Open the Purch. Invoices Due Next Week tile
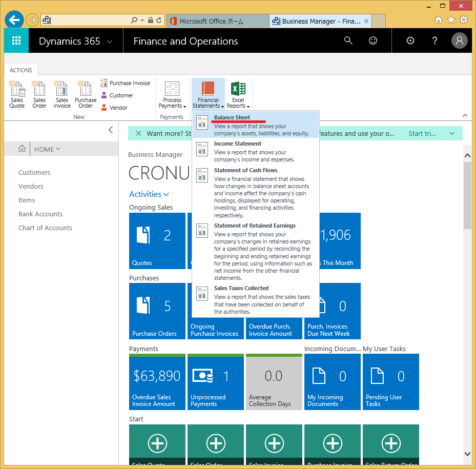Image resolution: width=476 pixels, height=469 pixels. coord(333,311)
